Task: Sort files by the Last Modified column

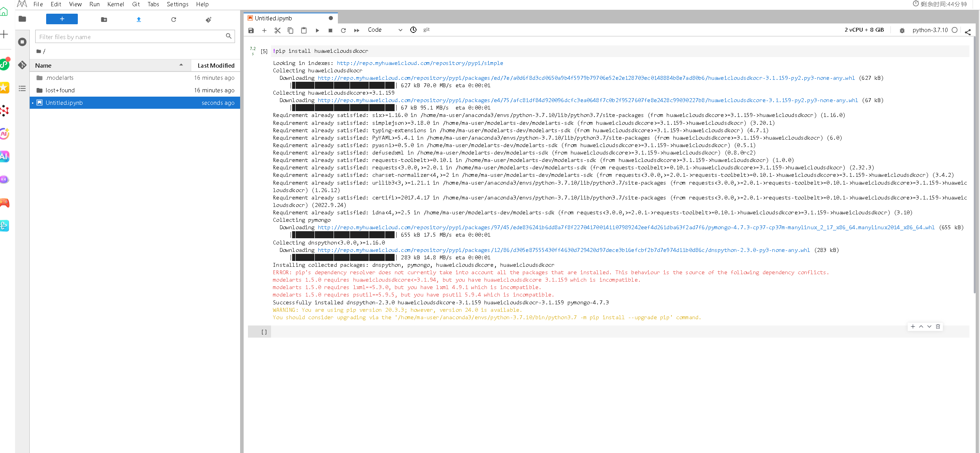Action: 216,65
